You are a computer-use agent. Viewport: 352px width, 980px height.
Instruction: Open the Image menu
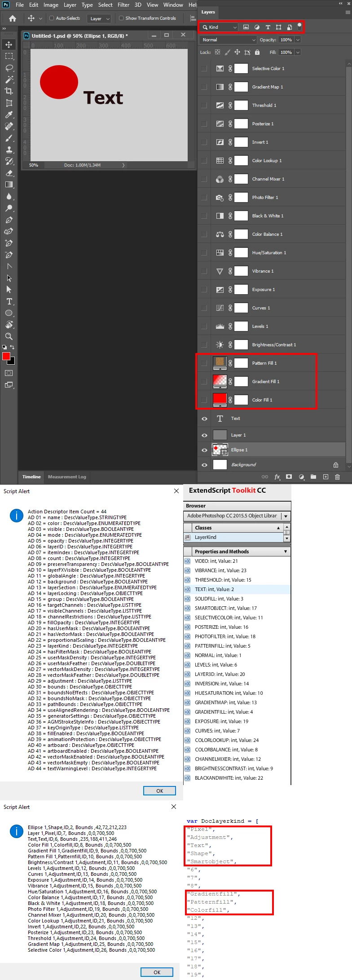coord(51,5)
